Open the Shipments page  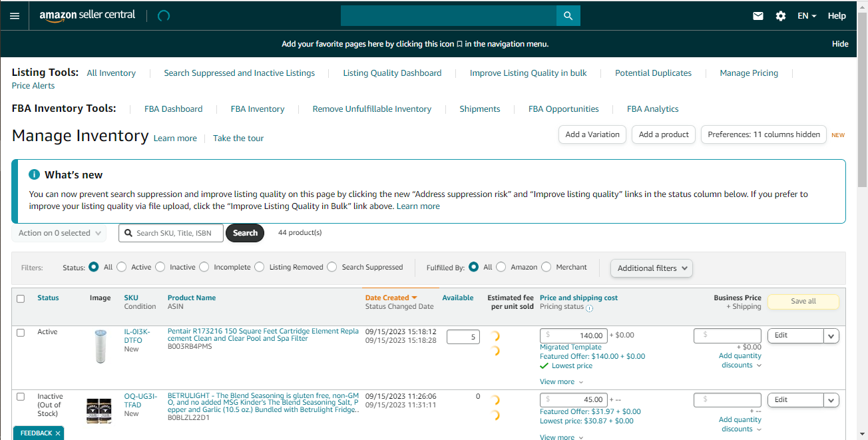click(480, 109)
